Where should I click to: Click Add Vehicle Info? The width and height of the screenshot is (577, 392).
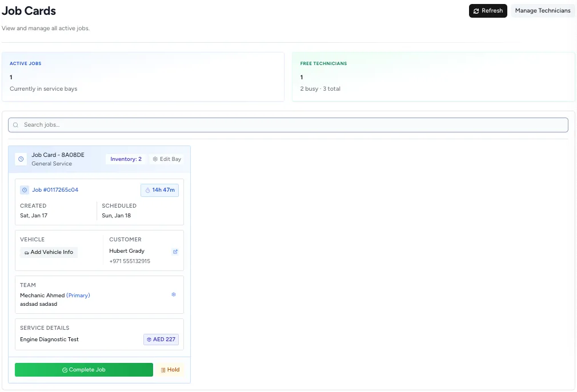point(49,252)
